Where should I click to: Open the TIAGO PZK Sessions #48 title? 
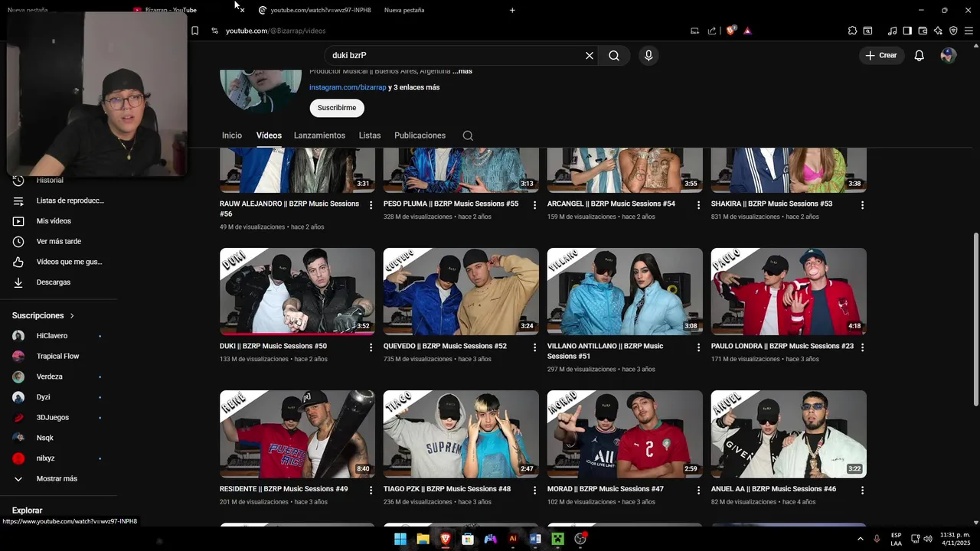(x=447, y=489)
